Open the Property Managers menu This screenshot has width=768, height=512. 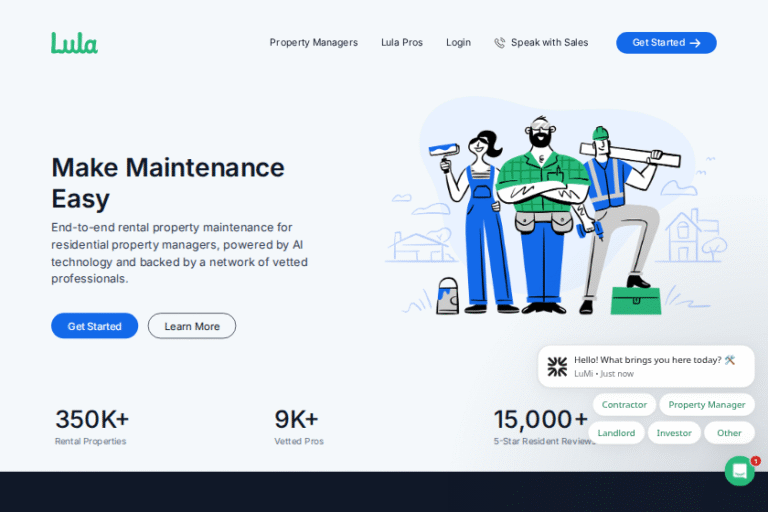(x=313, y=43)
